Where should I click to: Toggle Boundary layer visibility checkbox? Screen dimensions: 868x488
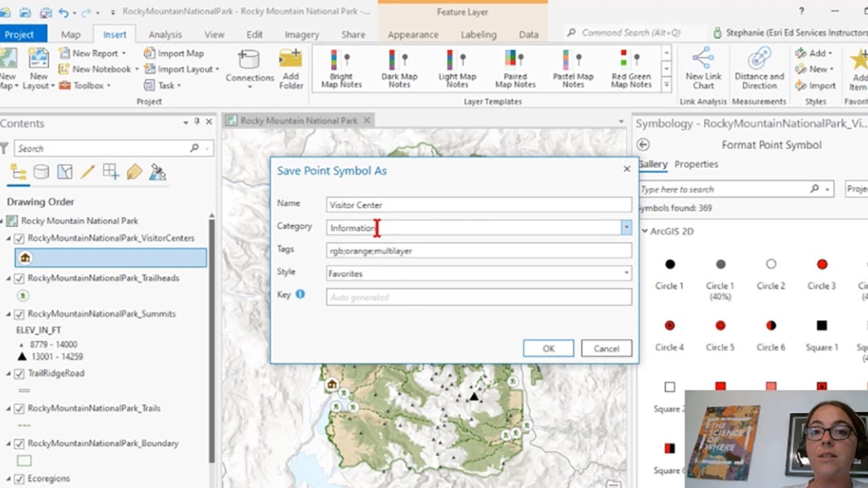pyautogui.click(x=19, y=443)
